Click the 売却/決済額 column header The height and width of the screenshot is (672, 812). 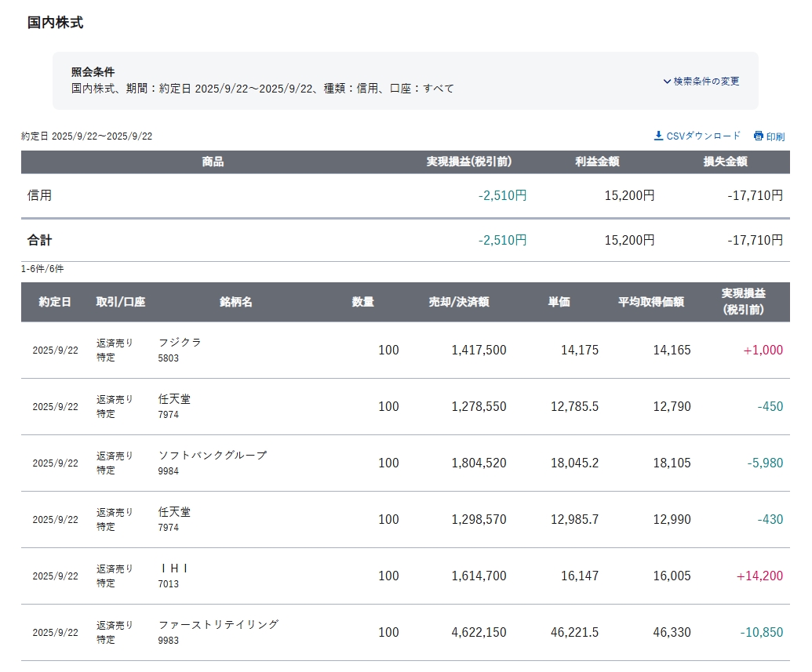458,302
